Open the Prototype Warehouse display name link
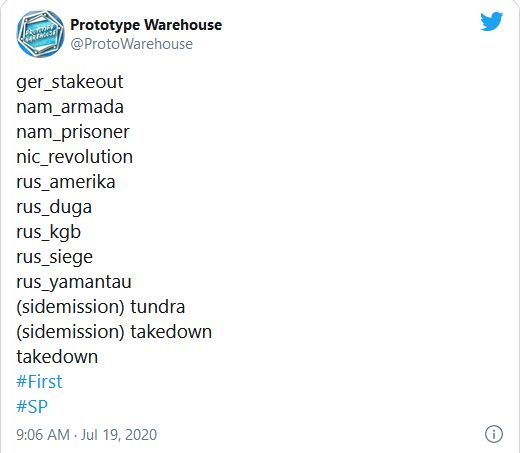The image size is (522, 453). [x=146, y=25]
